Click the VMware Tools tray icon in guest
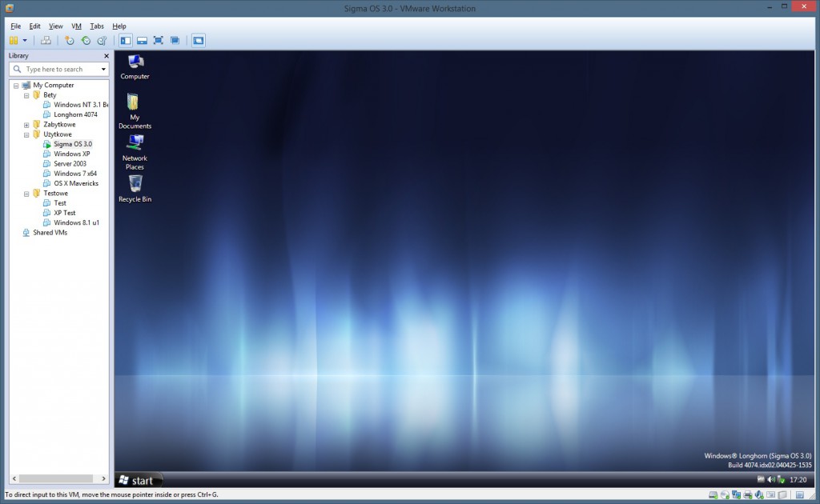This screenshot has width=820, height=504. click(x=761, y=479)
